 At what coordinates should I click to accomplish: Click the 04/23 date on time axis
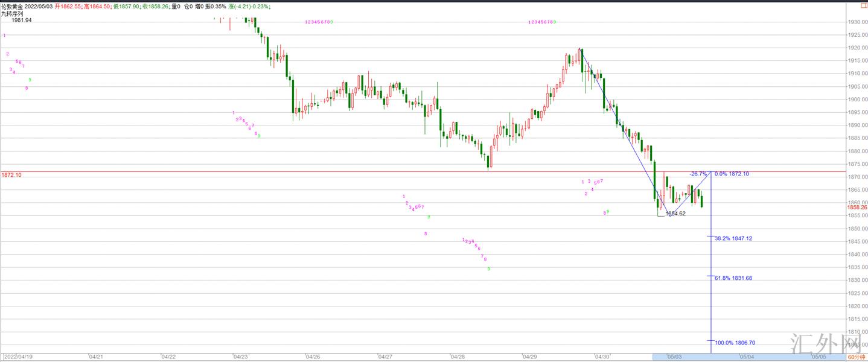[x=240, y=357]
